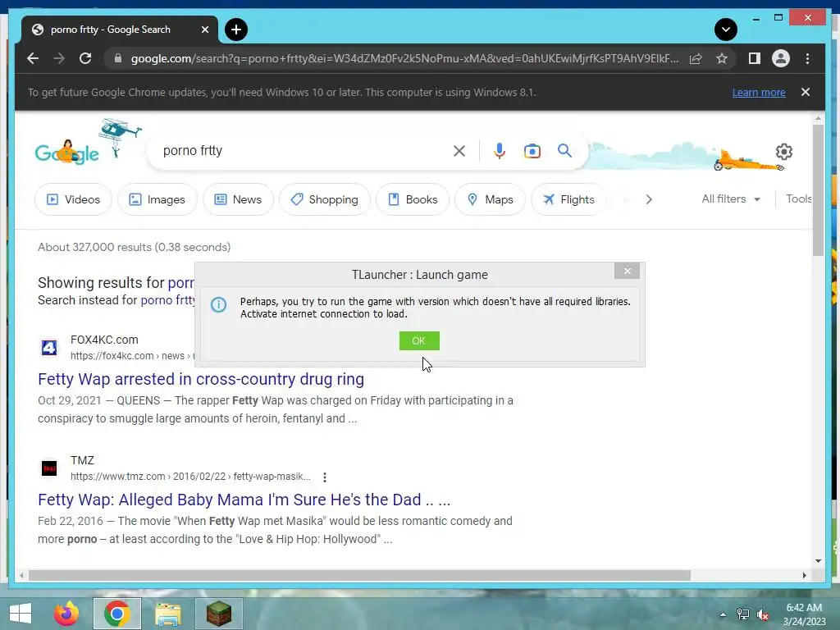Open the Windows Start menu
Viewport: 840px width, 630px height.
tap(21, 614)
